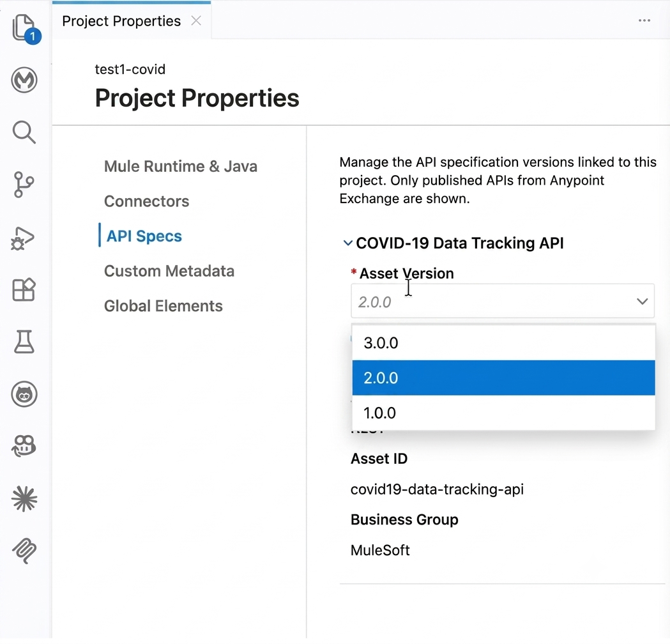Viewport: 670px width, 644px height.
Task: Go to Connectors section
Action: (146, 201)
